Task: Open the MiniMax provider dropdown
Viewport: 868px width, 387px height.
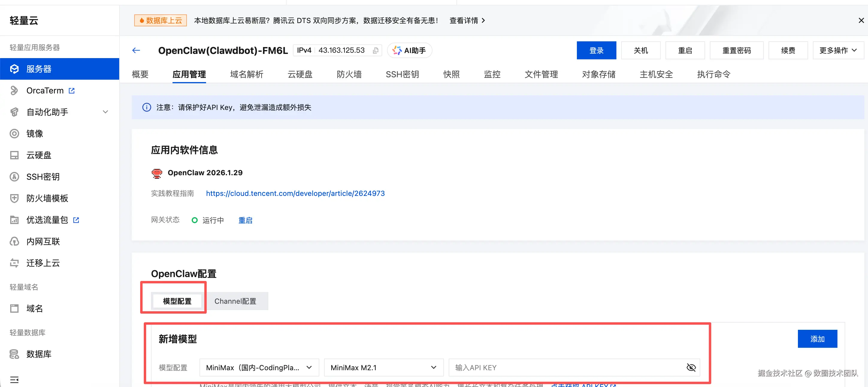Action: coord(259,368)
